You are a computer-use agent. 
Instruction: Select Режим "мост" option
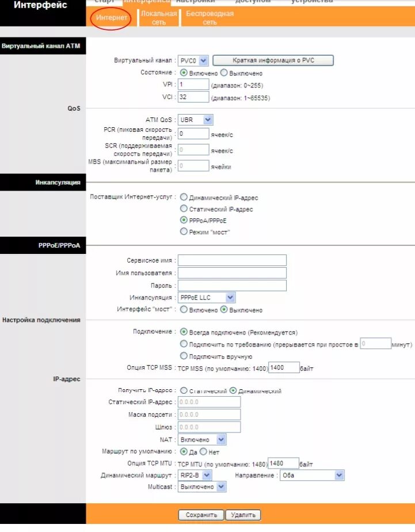pos(184,231)
